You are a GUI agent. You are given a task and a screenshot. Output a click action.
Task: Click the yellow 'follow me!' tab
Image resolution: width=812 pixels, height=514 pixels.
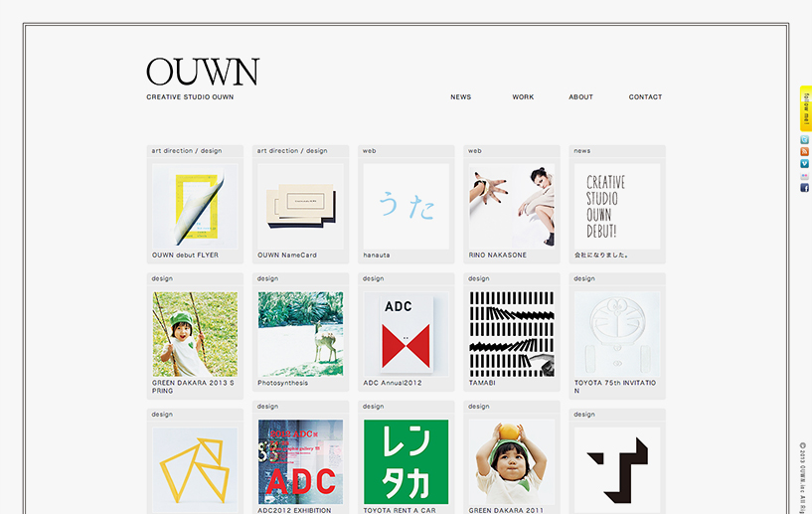pos(806,108)
